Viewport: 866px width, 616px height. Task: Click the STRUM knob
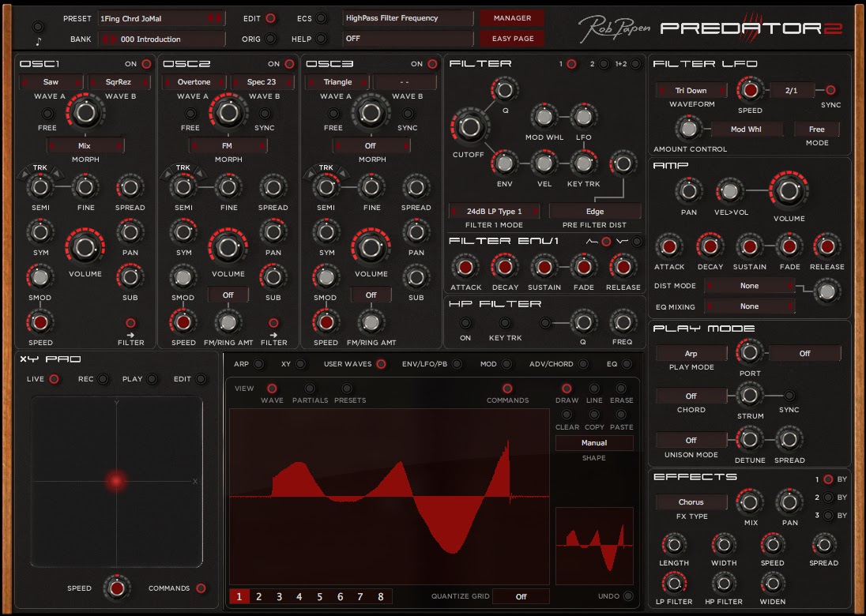pos(750,395)
